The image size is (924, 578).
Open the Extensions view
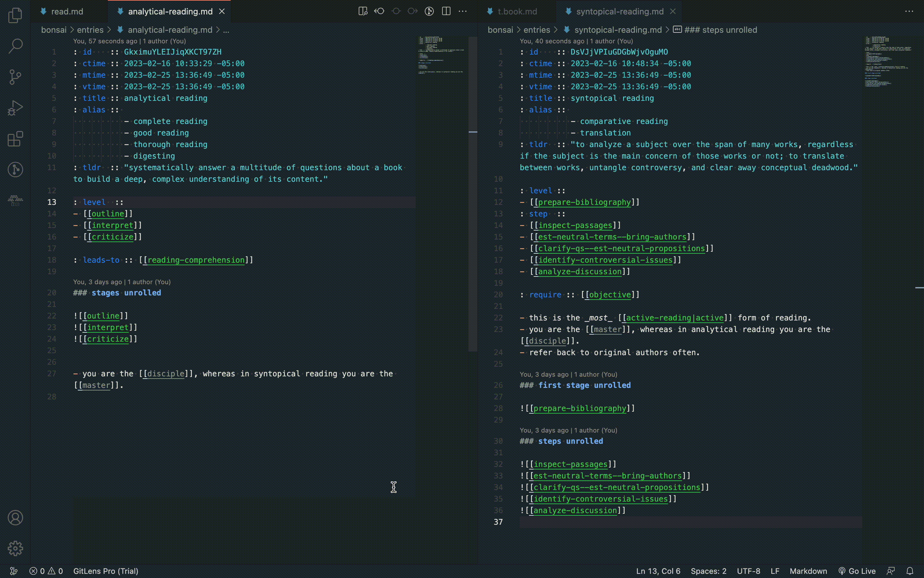click(x=15, y=139)
